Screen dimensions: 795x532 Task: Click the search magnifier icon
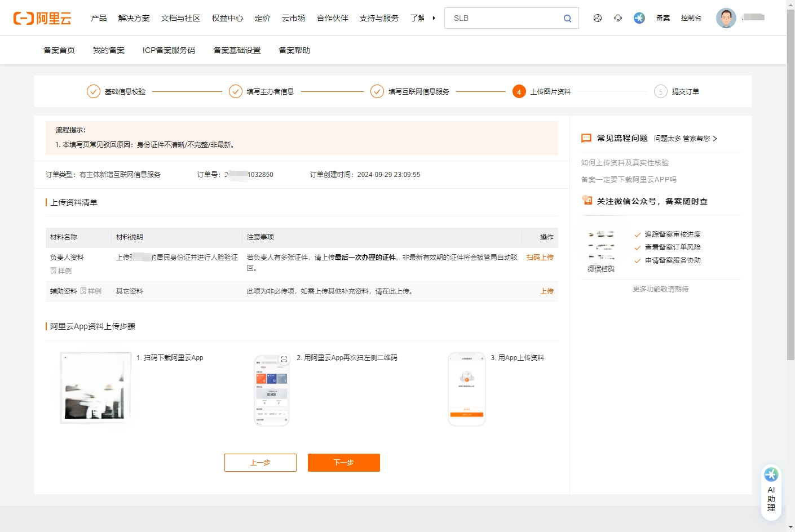pos(567,17)
